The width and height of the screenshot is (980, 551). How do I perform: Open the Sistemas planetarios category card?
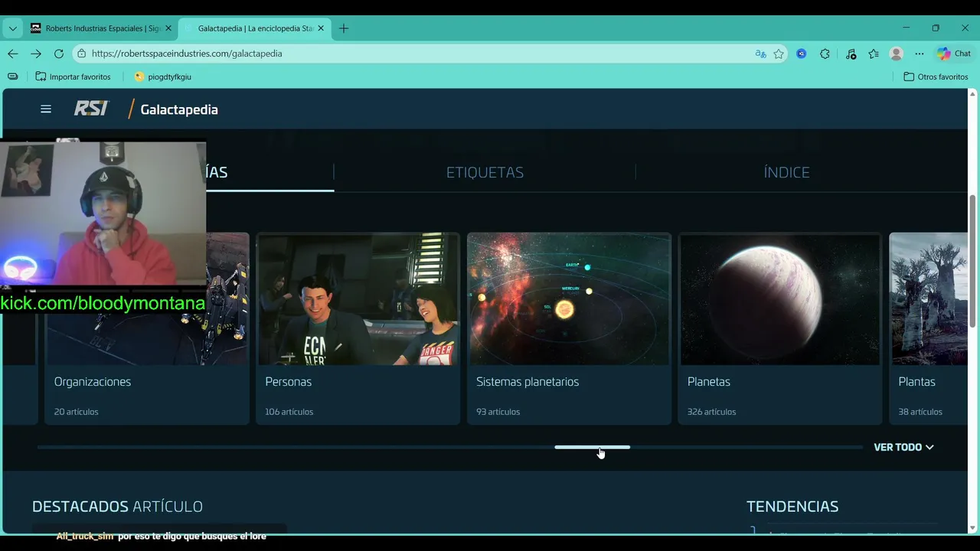(x=569, y=328)
